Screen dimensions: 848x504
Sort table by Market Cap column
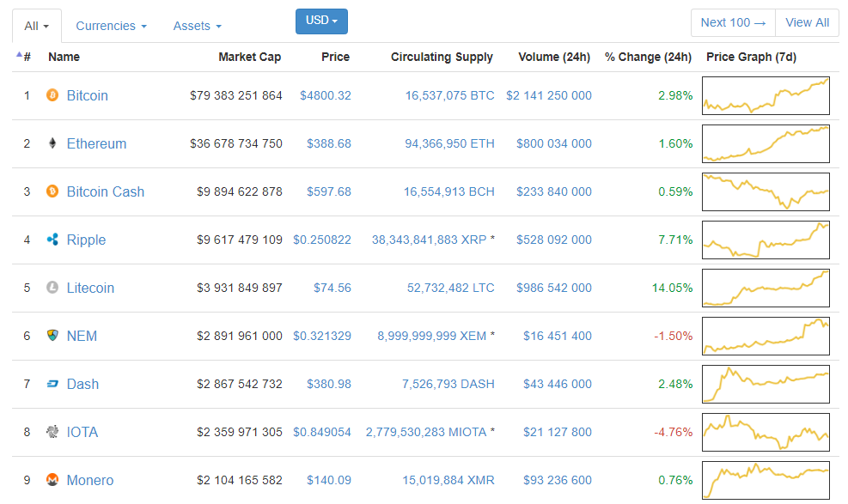point(249,57)
